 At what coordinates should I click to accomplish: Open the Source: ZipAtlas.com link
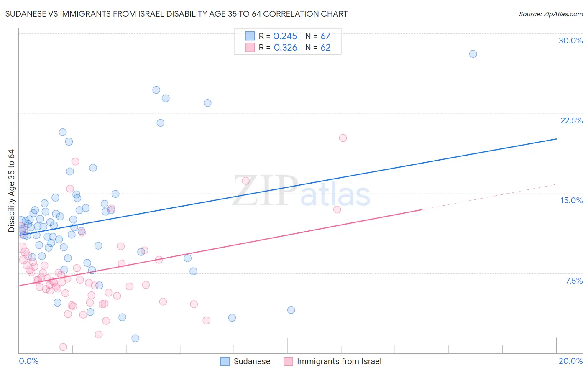point(551,14)
